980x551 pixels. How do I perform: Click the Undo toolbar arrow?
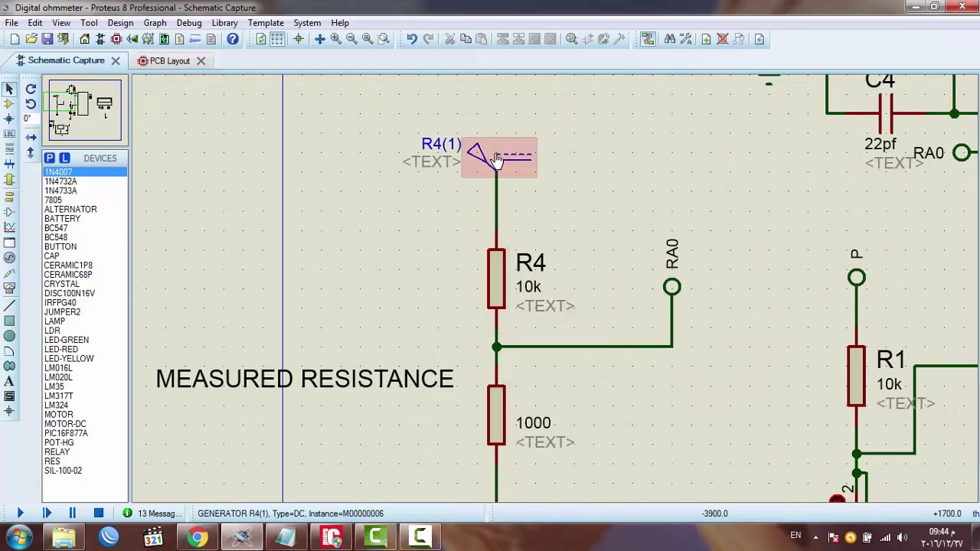(x=412, y=39)
